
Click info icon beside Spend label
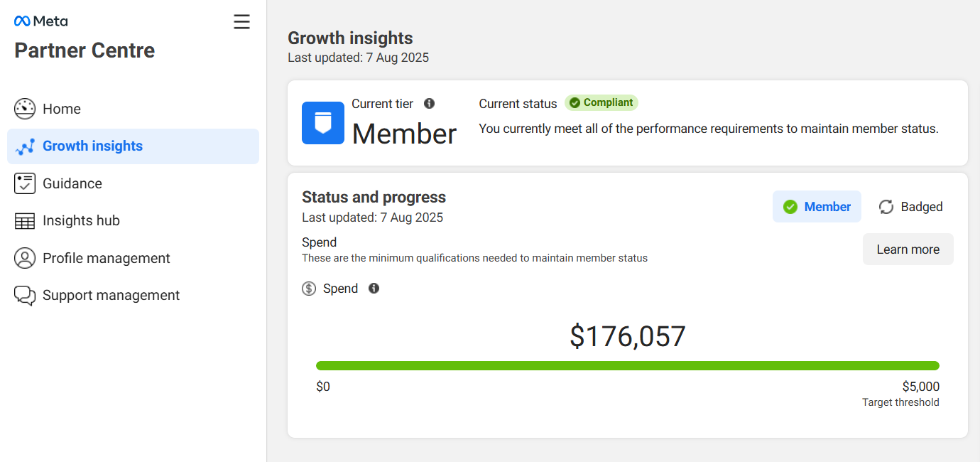374,289
